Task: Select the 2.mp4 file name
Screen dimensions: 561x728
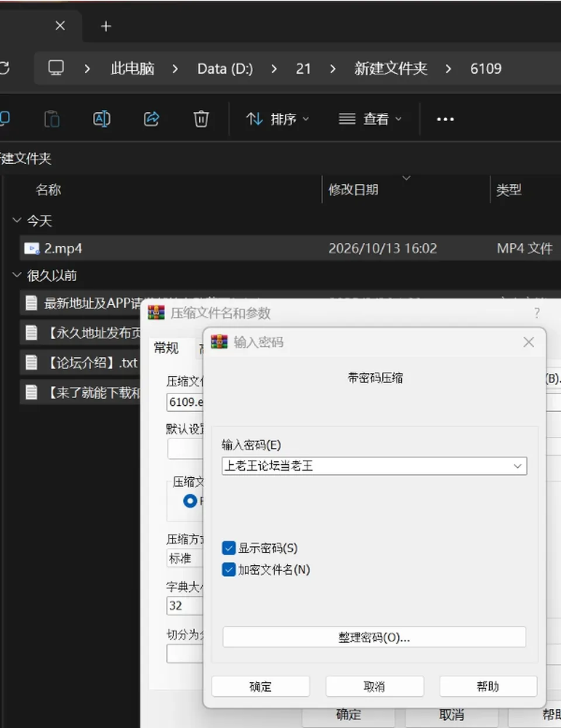Action: click(63, 249)
